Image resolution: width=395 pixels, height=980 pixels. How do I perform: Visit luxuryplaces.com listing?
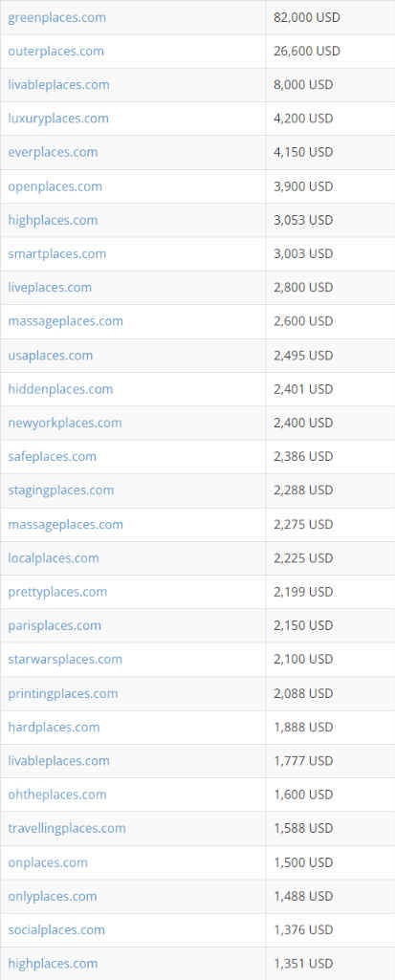coord(58,119)
